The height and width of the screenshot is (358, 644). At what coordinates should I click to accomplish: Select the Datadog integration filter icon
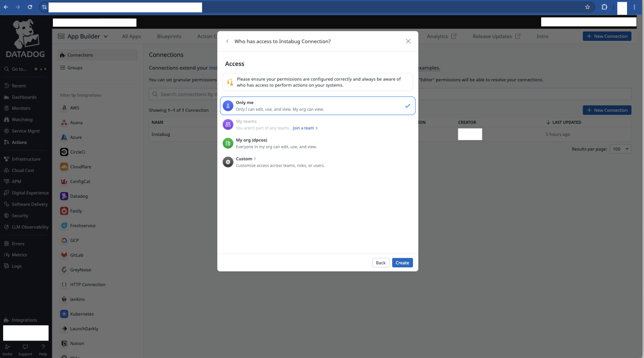64,196
